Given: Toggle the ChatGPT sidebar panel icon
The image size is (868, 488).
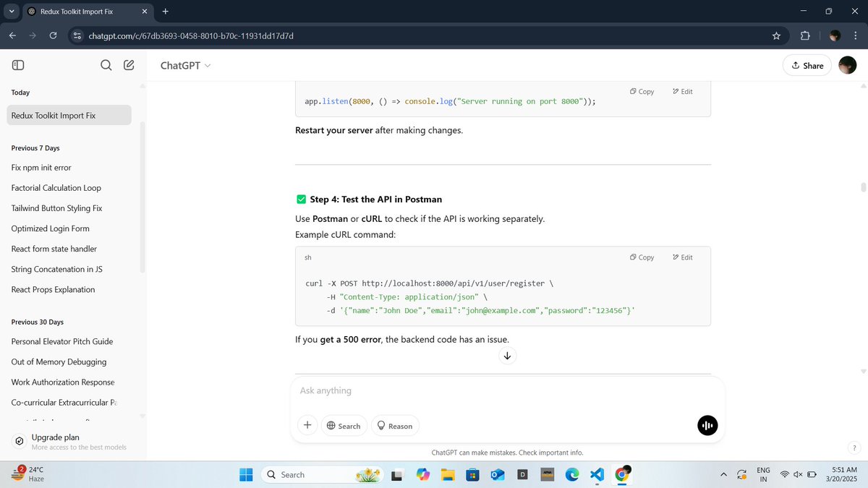Looking at the screenshot, I should pos(19,65).
